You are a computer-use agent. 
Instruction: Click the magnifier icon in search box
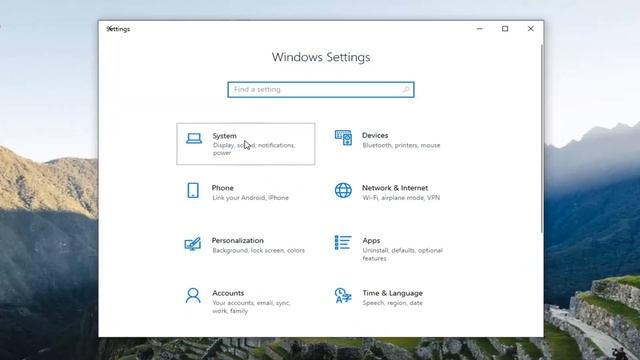406,89
